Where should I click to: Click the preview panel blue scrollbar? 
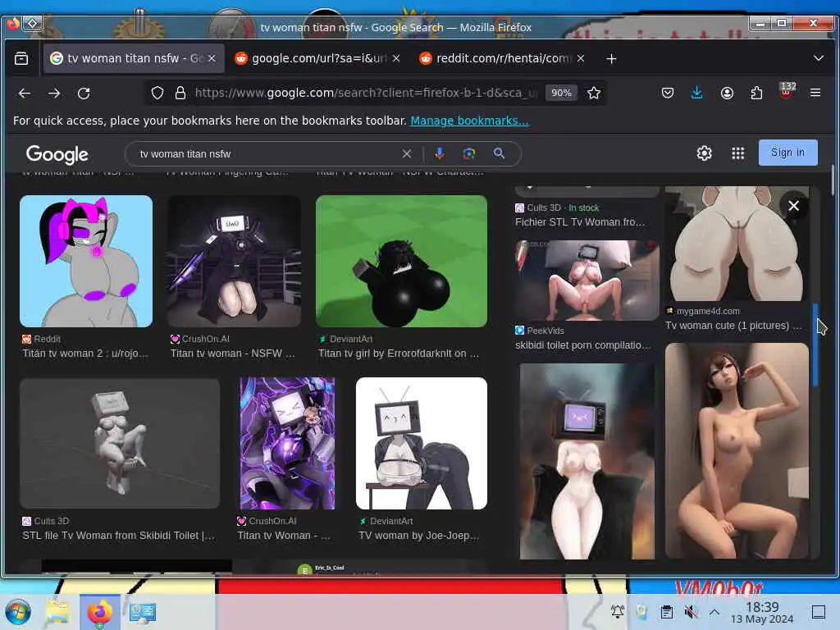[815, 345]
